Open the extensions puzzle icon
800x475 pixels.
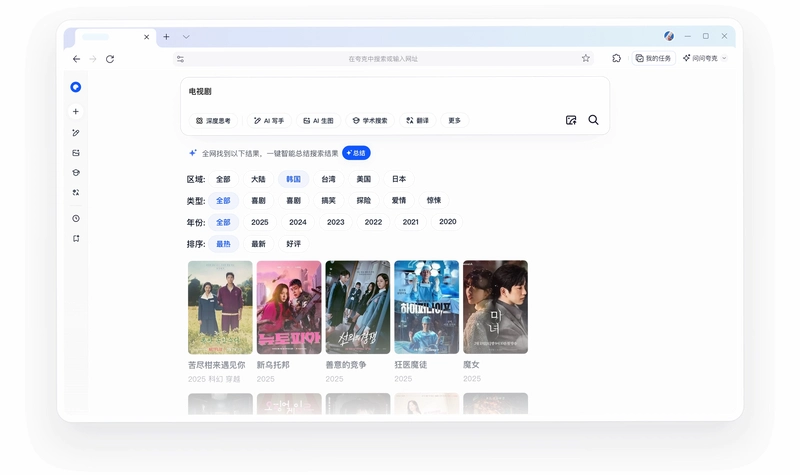616,58
